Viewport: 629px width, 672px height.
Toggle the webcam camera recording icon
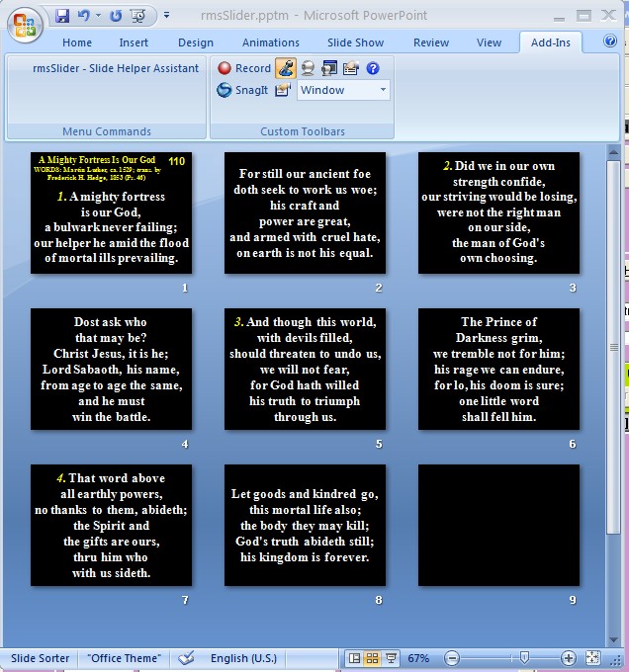[308, 68]
